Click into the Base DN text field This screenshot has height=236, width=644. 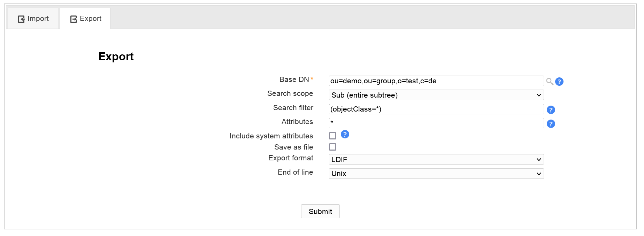[x=436, y=81]
